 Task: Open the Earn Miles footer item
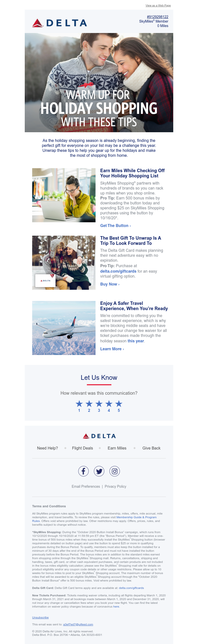pyautogui.click(x=117, y=448)
